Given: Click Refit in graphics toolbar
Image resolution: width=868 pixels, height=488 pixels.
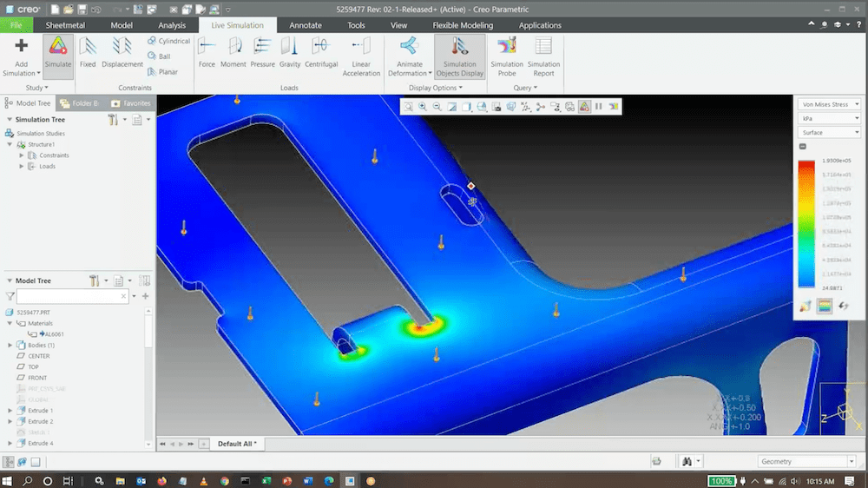Looking at the screenshot, I should click(x=408, y=106).
